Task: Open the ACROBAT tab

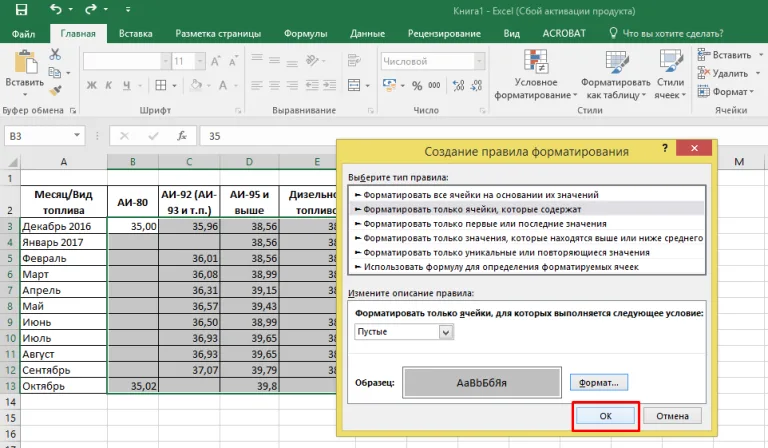Action: (x=564, y=34)
